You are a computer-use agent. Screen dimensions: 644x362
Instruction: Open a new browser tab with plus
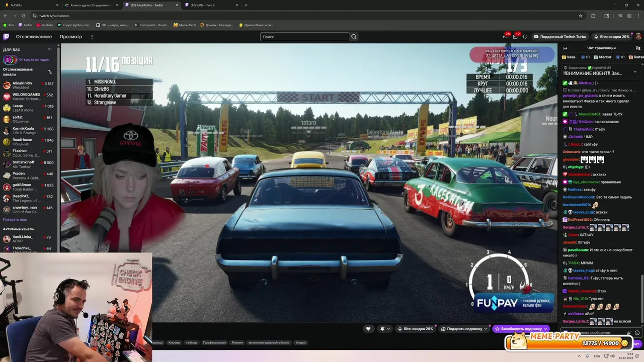pos(246,5)
